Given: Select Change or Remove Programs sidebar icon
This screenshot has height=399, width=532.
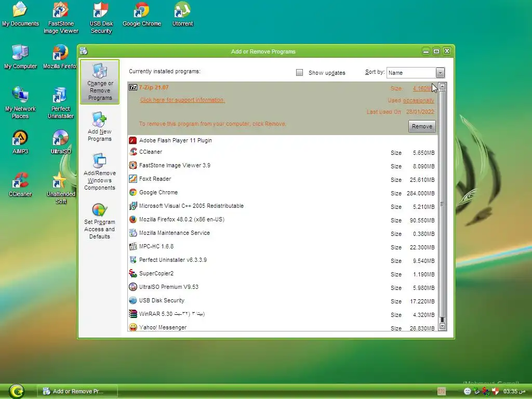Looking at the screenshot, I should point(100,82).
